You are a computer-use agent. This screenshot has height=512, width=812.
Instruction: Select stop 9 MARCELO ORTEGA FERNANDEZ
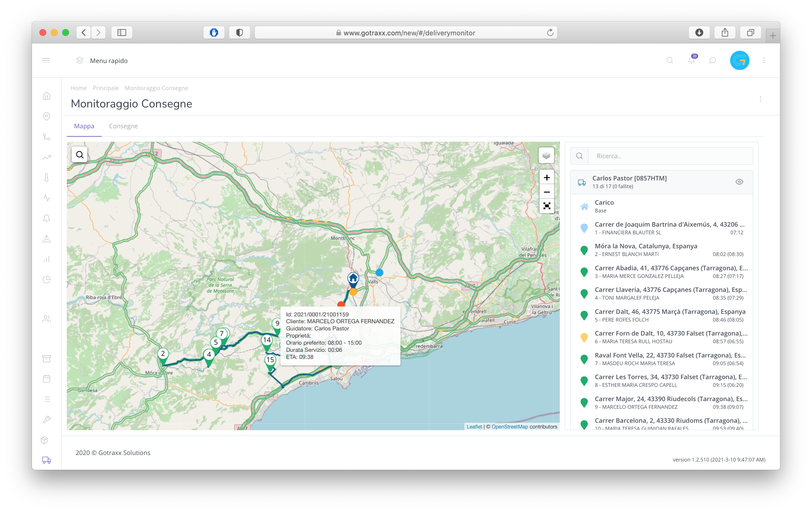[661, 403]
